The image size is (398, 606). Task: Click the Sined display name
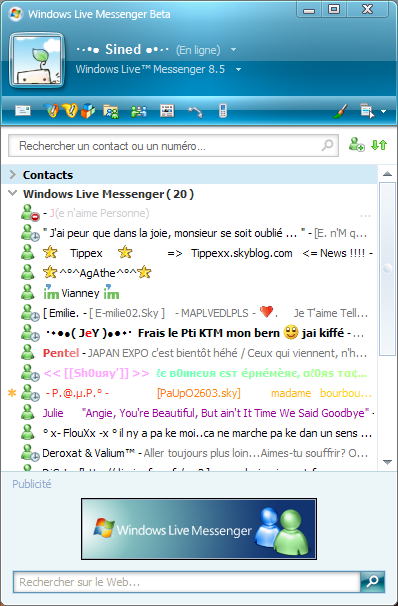coord(123,49)
